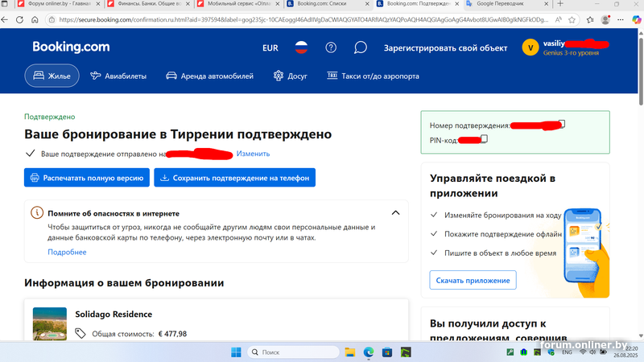Viewport: 644px width, 362px height.
Task: Select the Досуг tab
Action: (x=291, y=76)
